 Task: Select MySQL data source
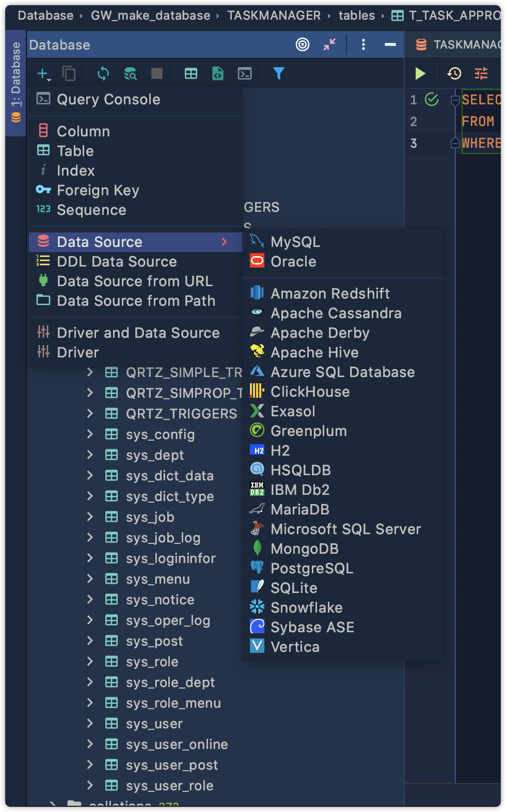click(343, 242)
